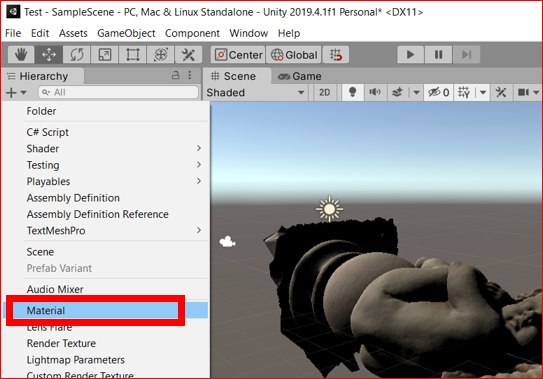Choose Assembly Definition entry
The height and width of the screenshot is (379, 543).
(x=106, y=198)
